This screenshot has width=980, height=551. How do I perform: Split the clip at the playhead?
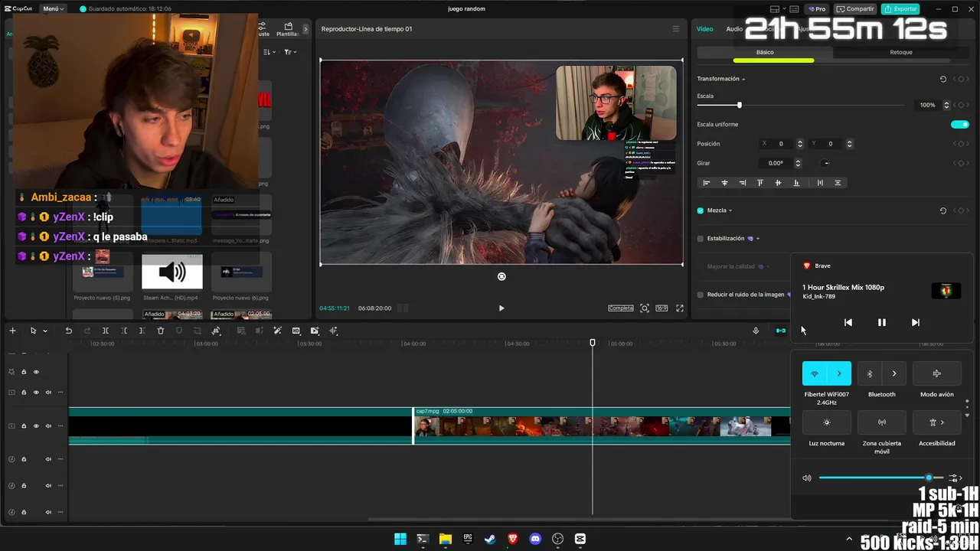pyautogui.click(x=106, y=331)
